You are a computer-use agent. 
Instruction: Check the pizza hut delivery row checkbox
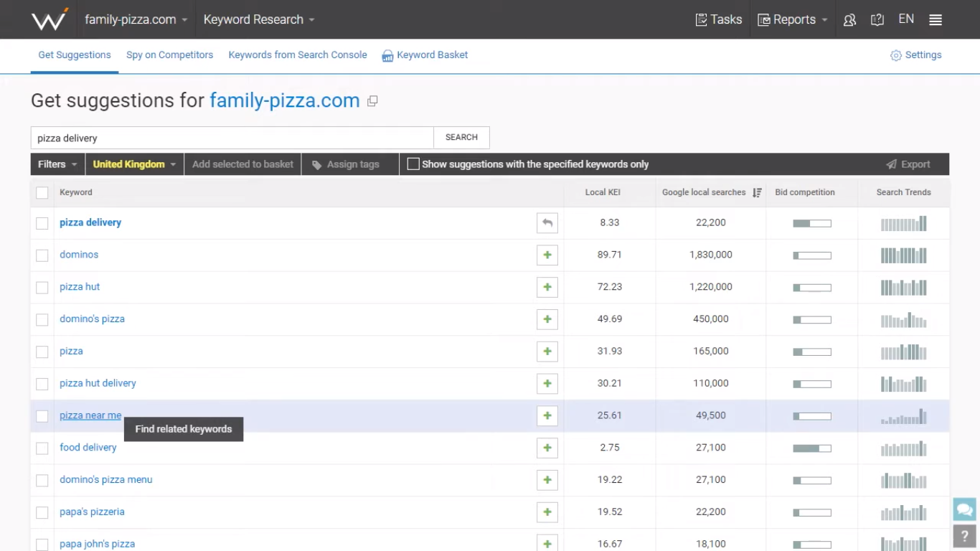pos(42,384)
